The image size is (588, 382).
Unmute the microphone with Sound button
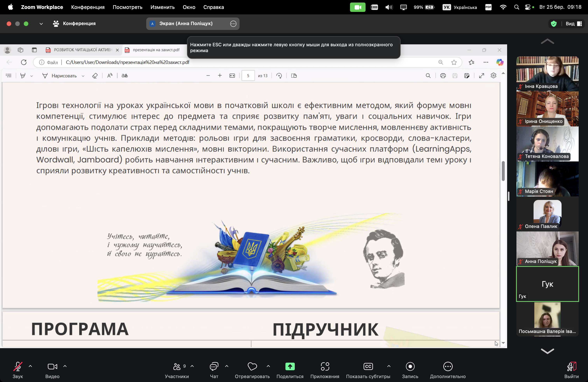17,366
